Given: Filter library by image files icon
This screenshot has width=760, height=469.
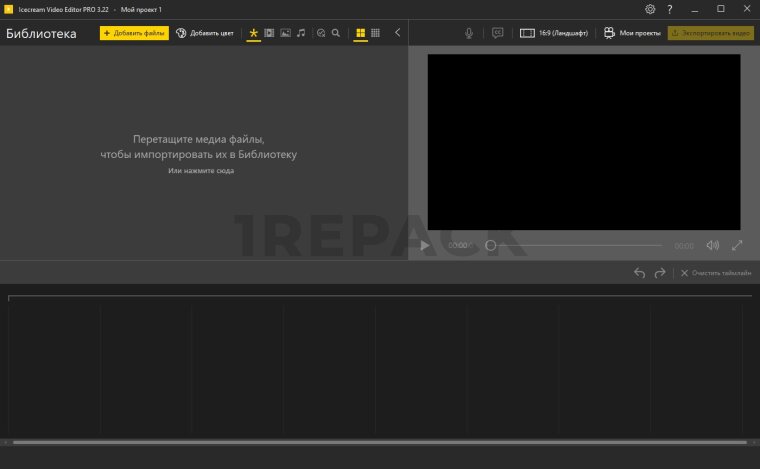Looking at the screenshot, I should [x=285, y=33].
